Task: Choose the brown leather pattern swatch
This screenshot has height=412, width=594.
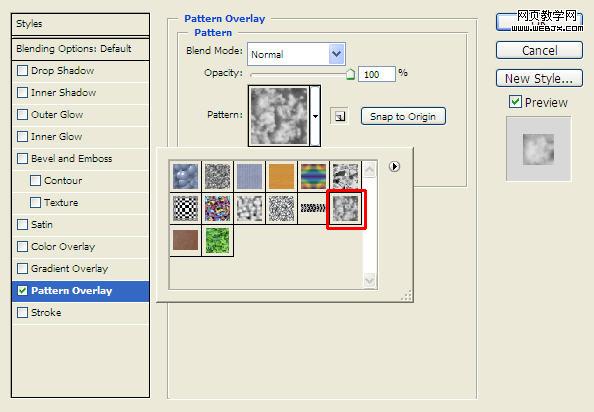Action: click(185, 240)
